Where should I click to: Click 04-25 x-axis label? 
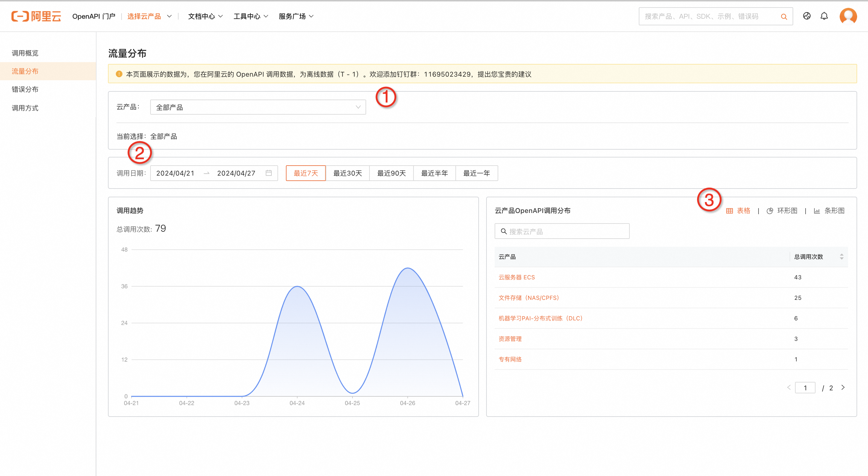point(352,403)
